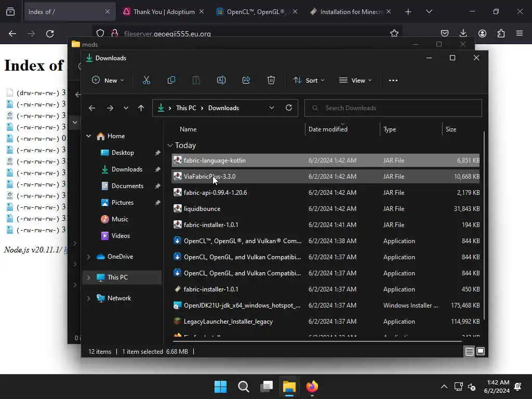
Task: Save page to Pocket icon
Action: coord(445,33)
